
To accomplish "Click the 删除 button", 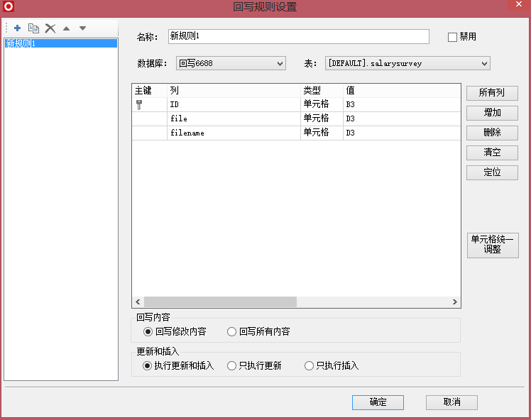I will (492, 133).
